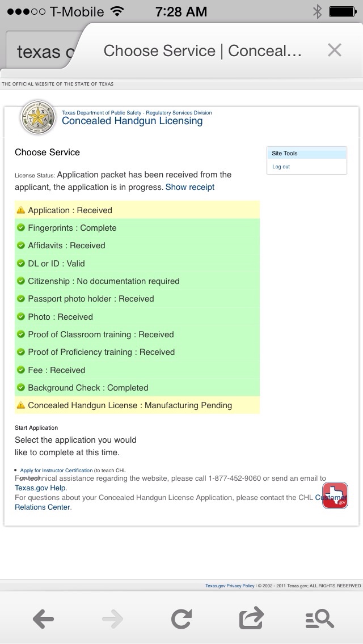Reload the page with the refresh icon
This screenshot has width=363, height=644.
click(x=181, y=618)
